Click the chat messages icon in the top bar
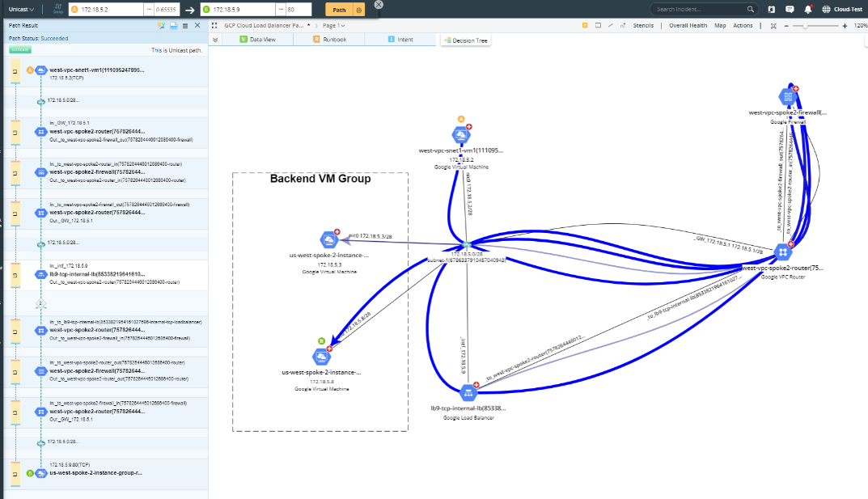868x499 pixels. click(x=790, y=9)
